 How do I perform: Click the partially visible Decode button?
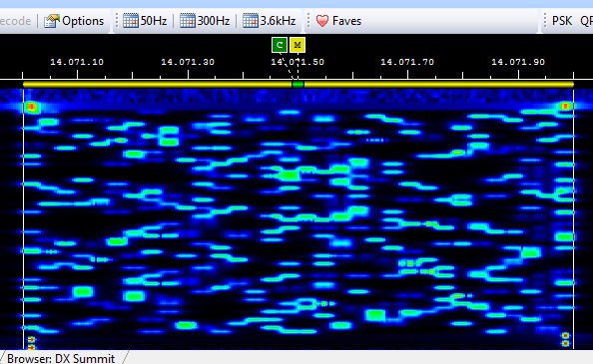point(16,21)
